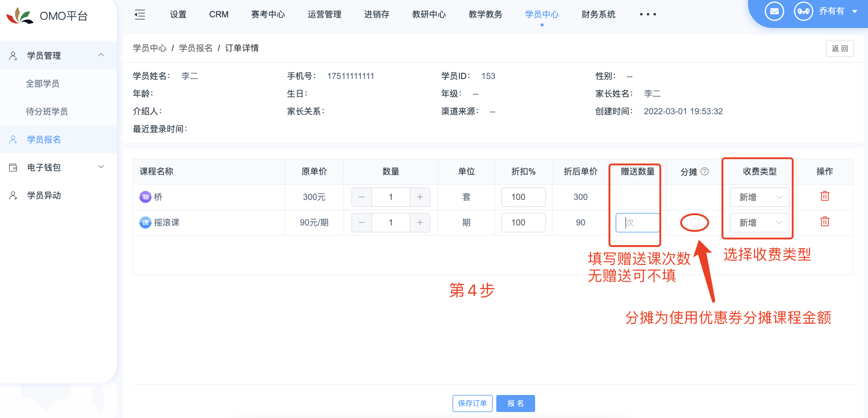Click the 折扣% field for 摇滚课
The width and height of the screenshot is (868, 418).
click(x=523, y=222)
